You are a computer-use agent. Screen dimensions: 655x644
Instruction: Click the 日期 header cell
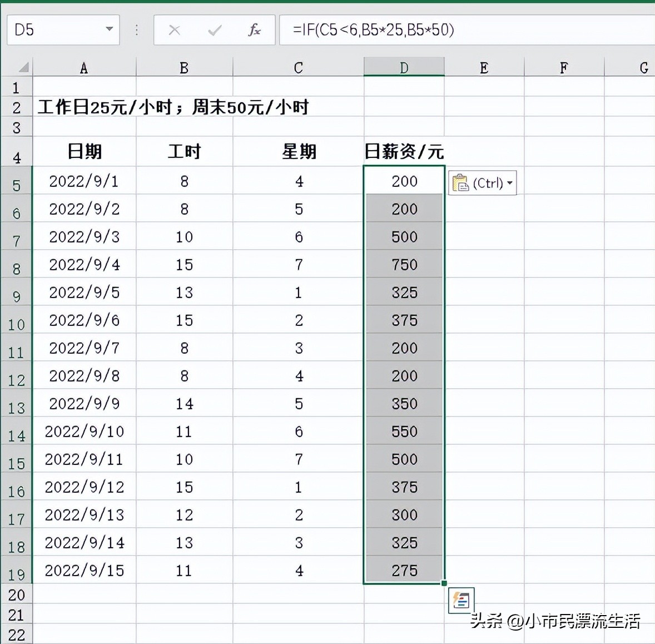point(85,151)
